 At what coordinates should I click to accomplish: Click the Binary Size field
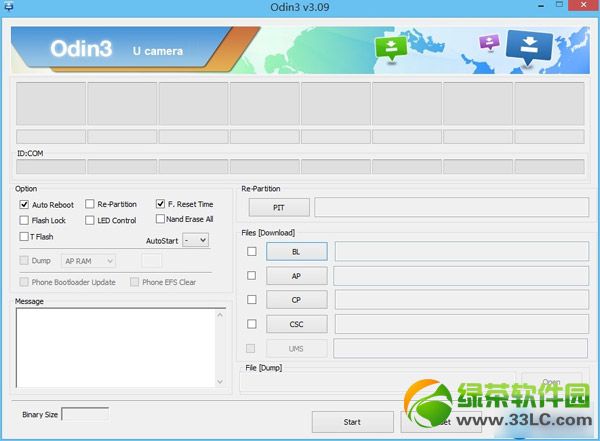(x=85, y=414)
